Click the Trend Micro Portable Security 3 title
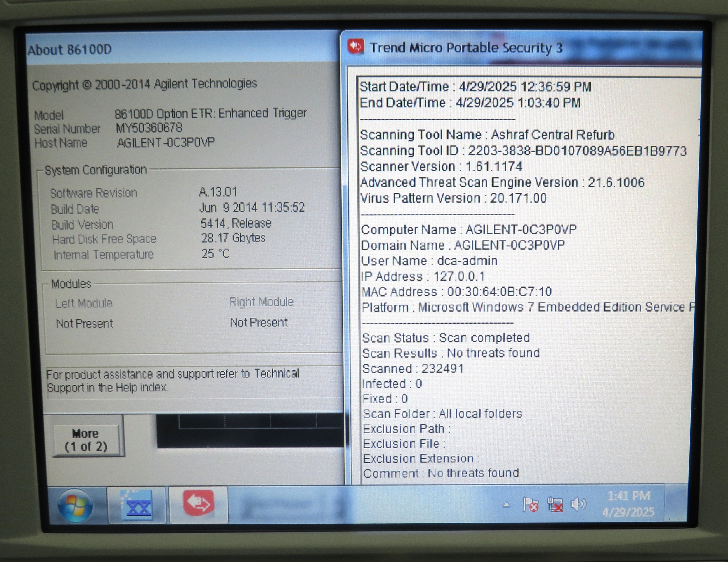This screenshot has height=562, width=728. (466, 48)
